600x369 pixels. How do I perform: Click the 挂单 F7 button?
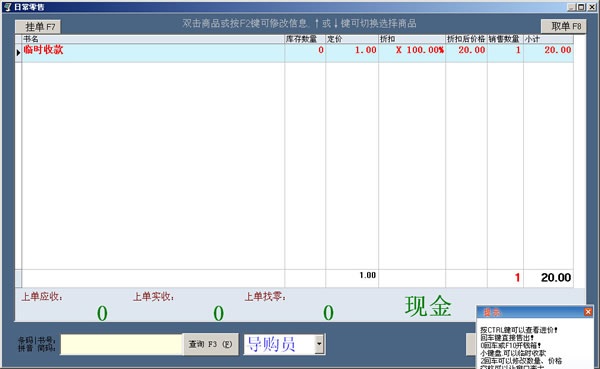38,27
